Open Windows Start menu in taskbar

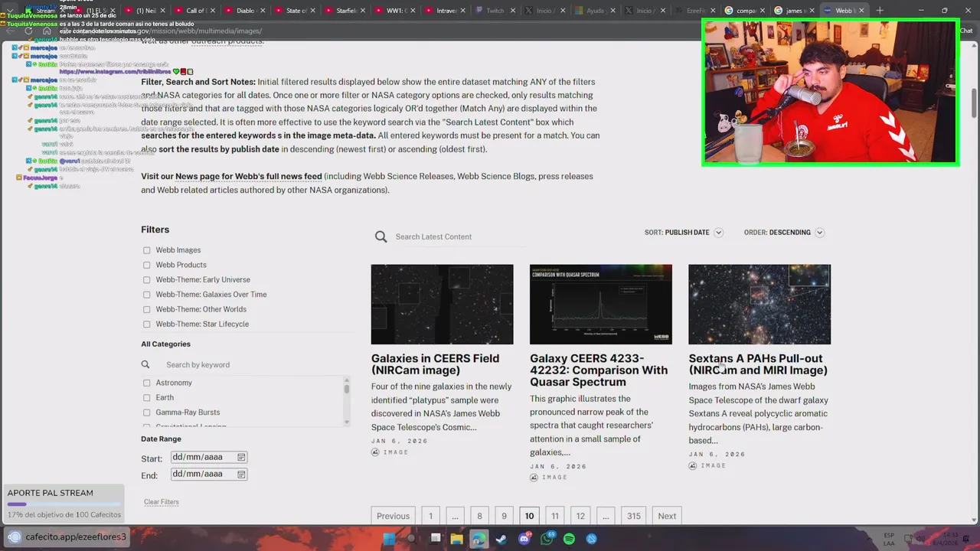(389, 539)
